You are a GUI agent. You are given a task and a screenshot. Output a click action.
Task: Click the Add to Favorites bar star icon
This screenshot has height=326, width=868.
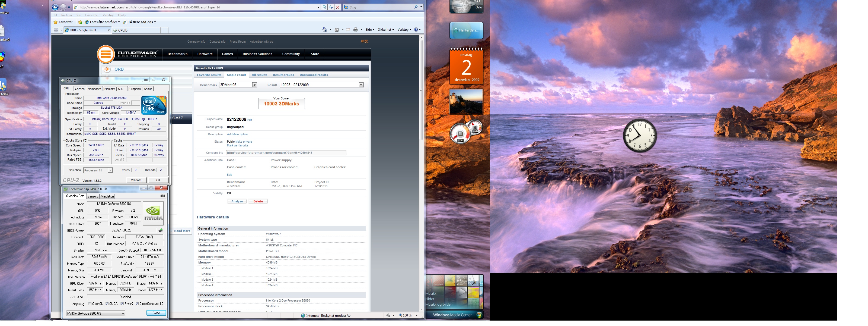click(x=80, y=22)
